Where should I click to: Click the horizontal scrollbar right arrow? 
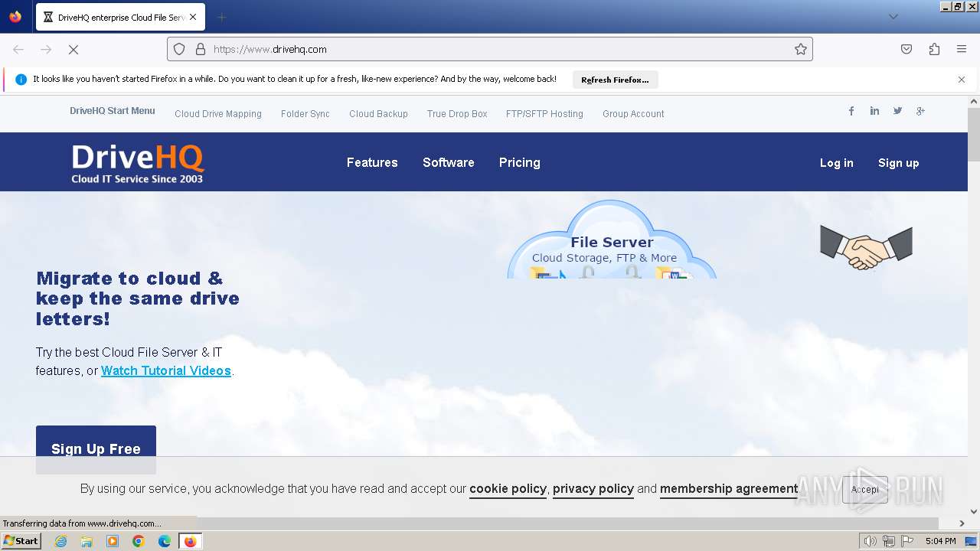click(x=962, y=523)
